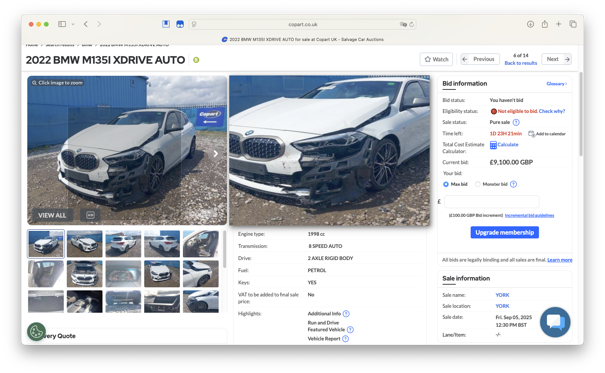Click the 8 SPEED AUTO transmission value

pos(325,246)
